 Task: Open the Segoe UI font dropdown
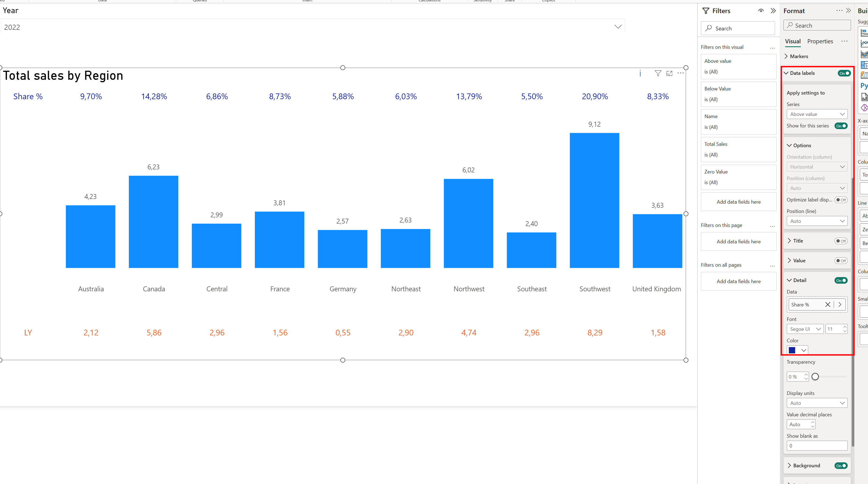(x=805, y=329)
